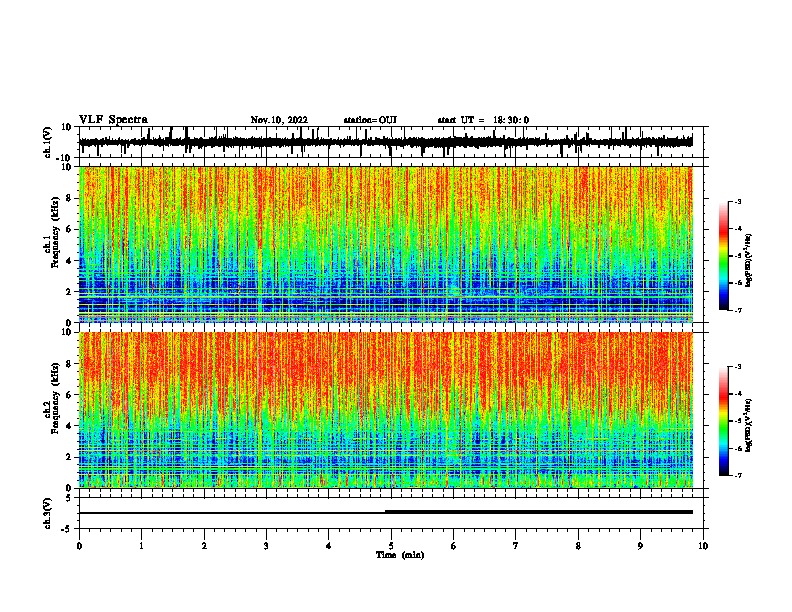The image size is (792, 612).
Task: Click inside the ch.1 frequency spectrogram
Action: (x=386, y=244)
